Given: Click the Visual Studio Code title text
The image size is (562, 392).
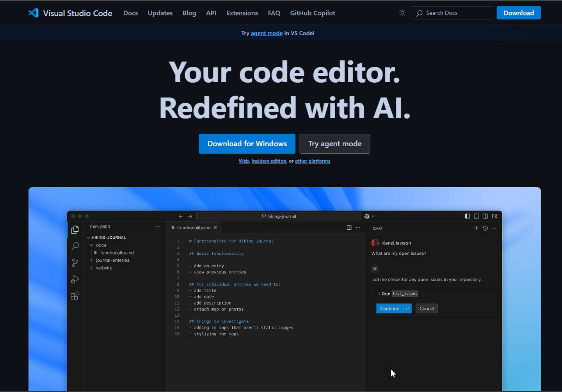Looking at the screenshot, I should 78,13.
